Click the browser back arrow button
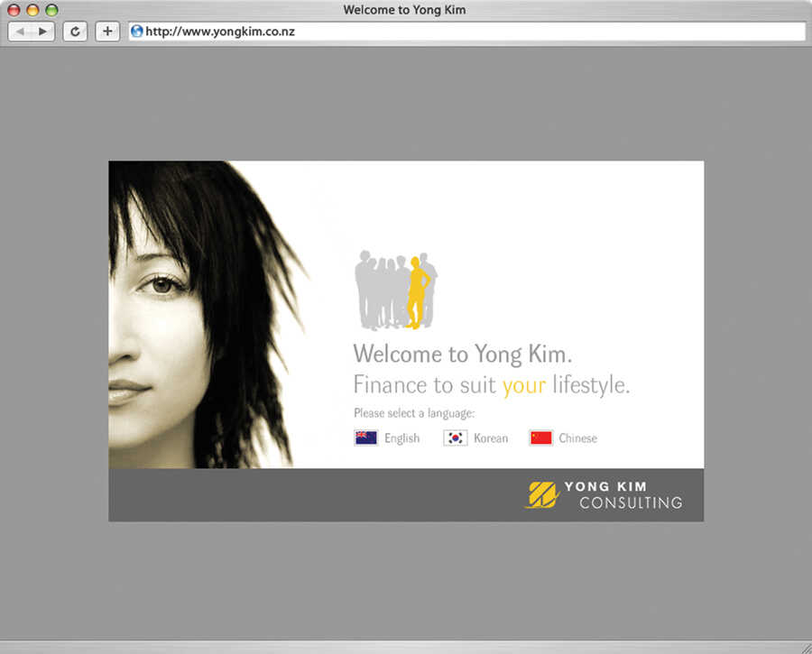 pyautogui.click(x=20, y=32)
